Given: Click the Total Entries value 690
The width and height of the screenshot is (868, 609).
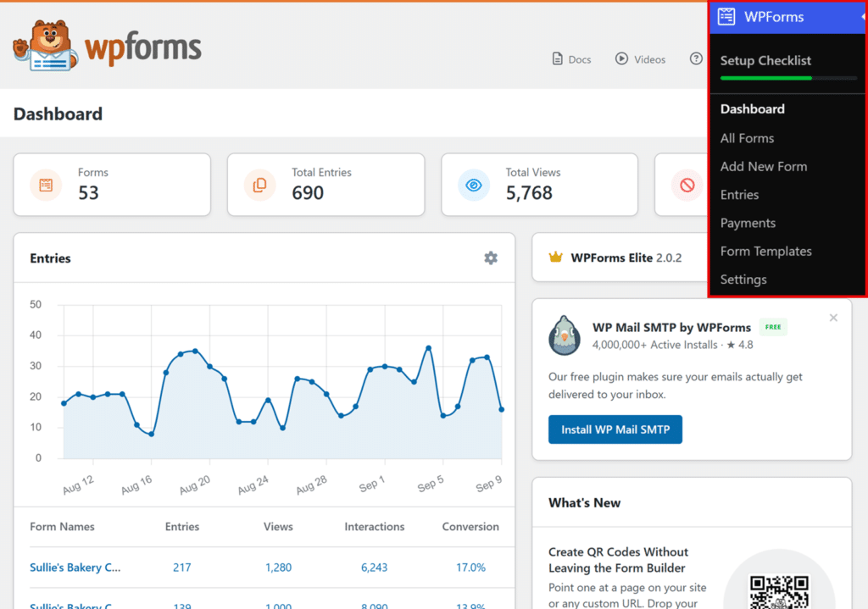Looking at the screenshot, I should [x=308, y=192].
